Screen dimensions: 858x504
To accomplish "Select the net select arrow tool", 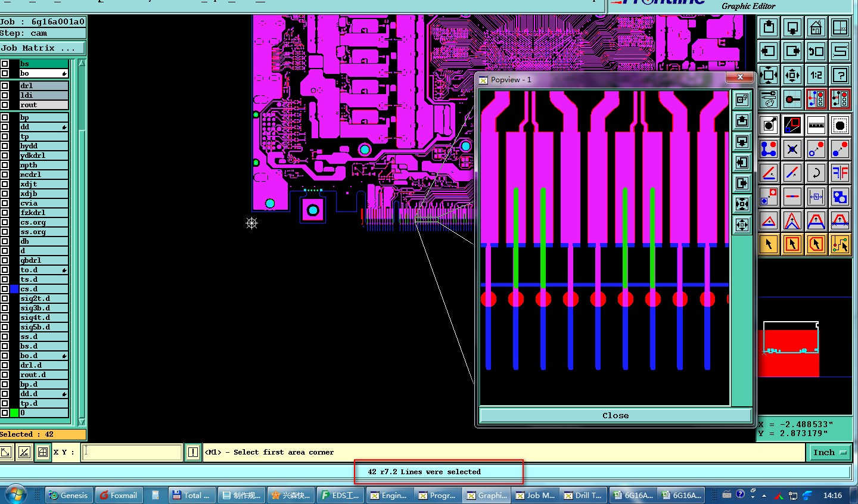I will coord(840,244).
